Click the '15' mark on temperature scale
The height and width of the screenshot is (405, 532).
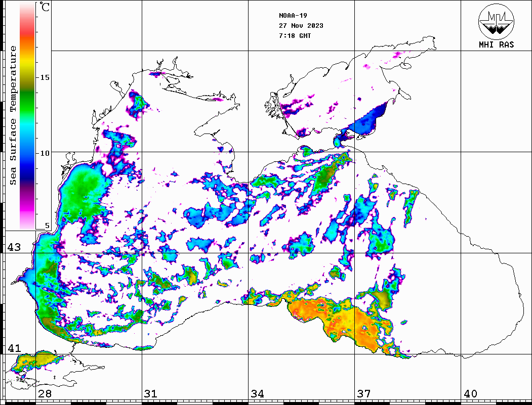[45, 77]
